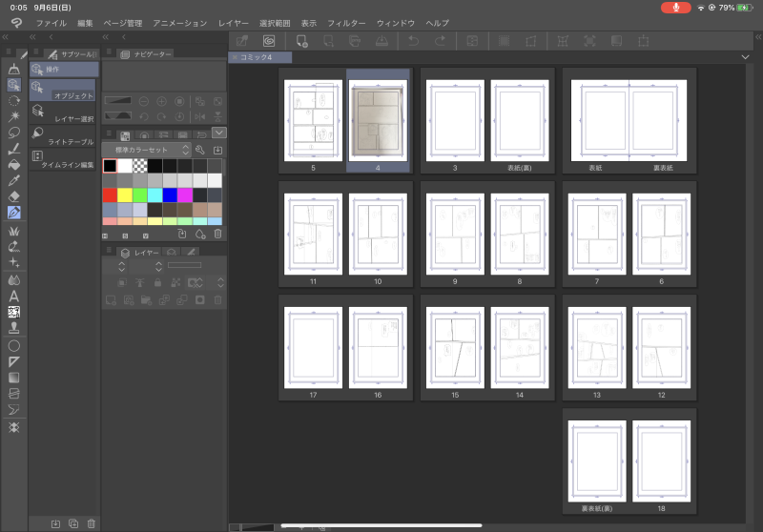Select the Text tool
Viewport: 763px width, 532px height.
[x=14, y=296]
